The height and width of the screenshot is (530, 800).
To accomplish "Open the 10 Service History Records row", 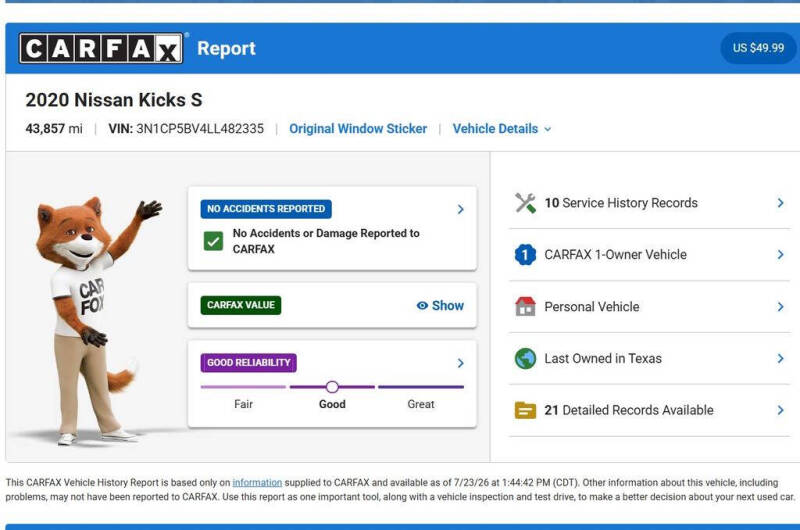I will (649, 203).
